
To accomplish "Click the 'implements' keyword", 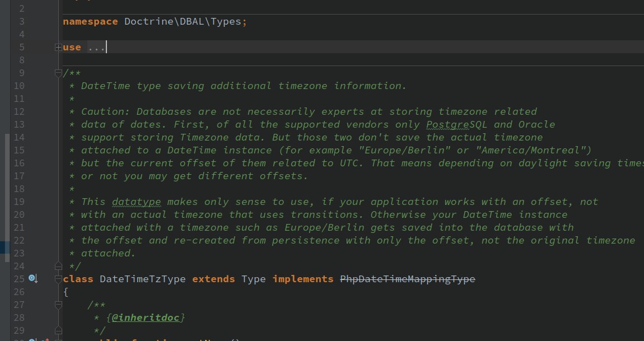I will click(303, 279).
